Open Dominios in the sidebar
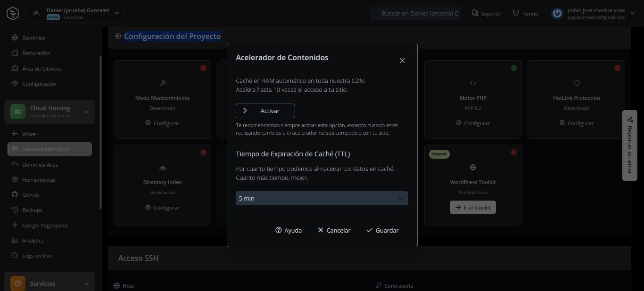The height and width of the screenshot is (291, 644). (33, 38)
